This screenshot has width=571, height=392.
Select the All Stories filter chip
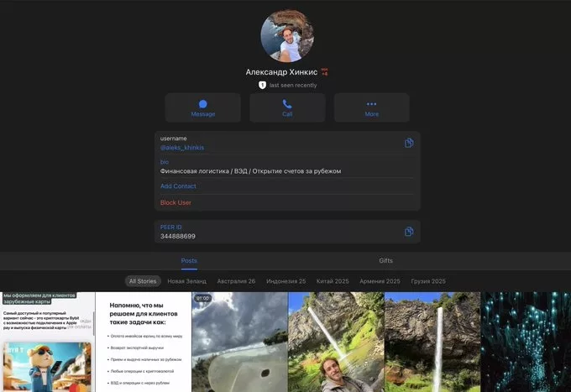(x=142, y=281)
